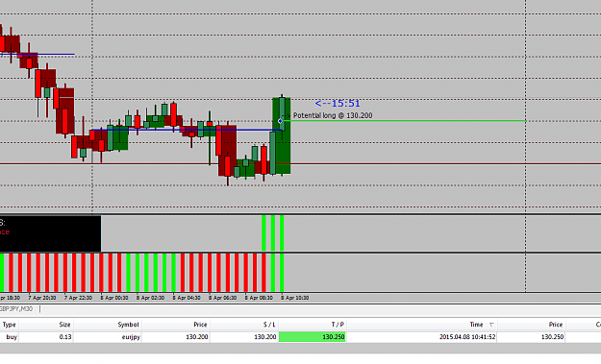Click the entry marker diamond on the chart
This screenshot has height=364, width=601.
(280, 121)
